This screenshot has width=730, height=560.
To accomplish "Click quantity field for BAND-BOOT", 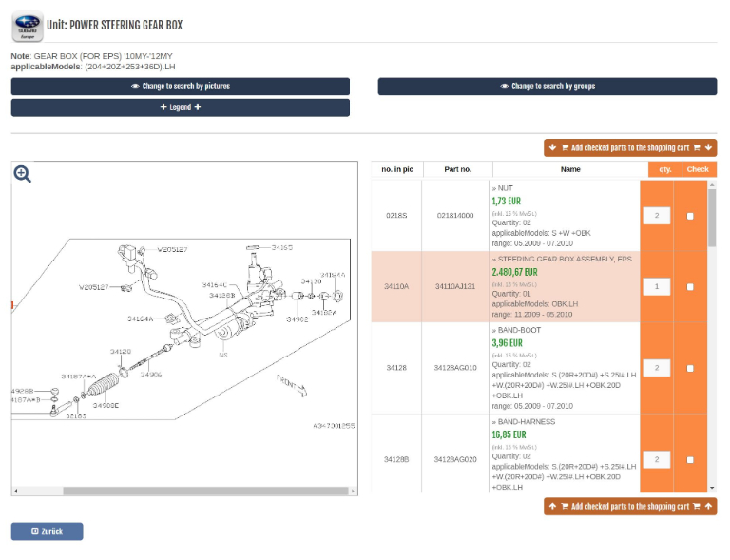I will tap(656, 368).
